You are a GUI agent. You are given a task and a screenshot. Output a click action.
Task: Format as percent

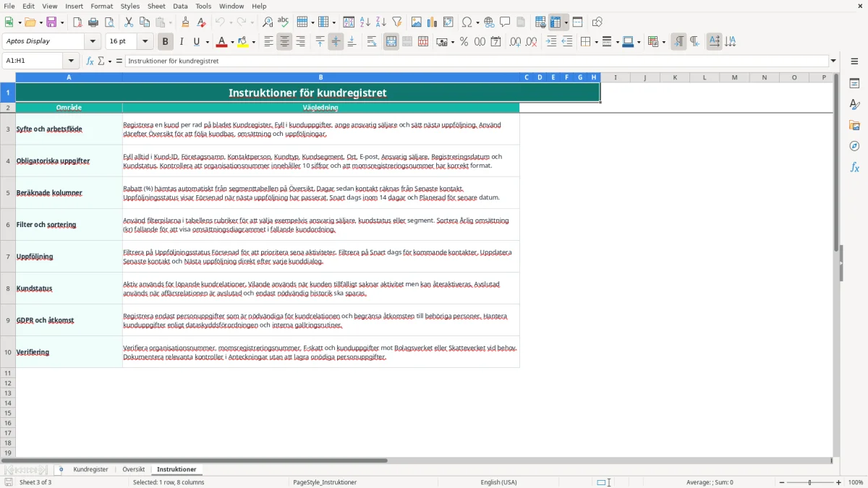[x=464, y=42]
